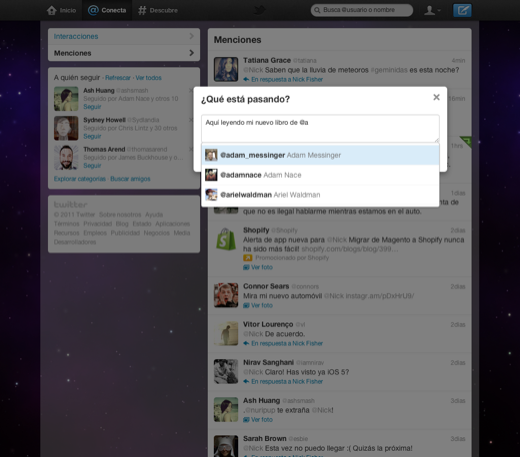Click the chevron next to Menciones
The height and width of the screenshot is (457, 520).
[x=191, y=53]
